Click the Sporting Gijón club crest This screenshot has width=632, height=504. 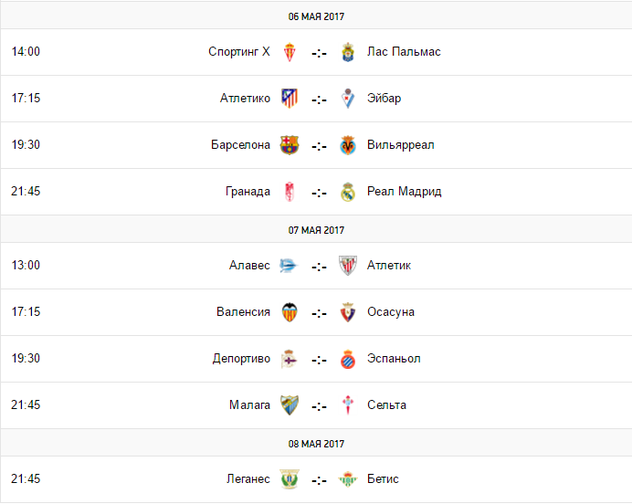pos(289,52)
